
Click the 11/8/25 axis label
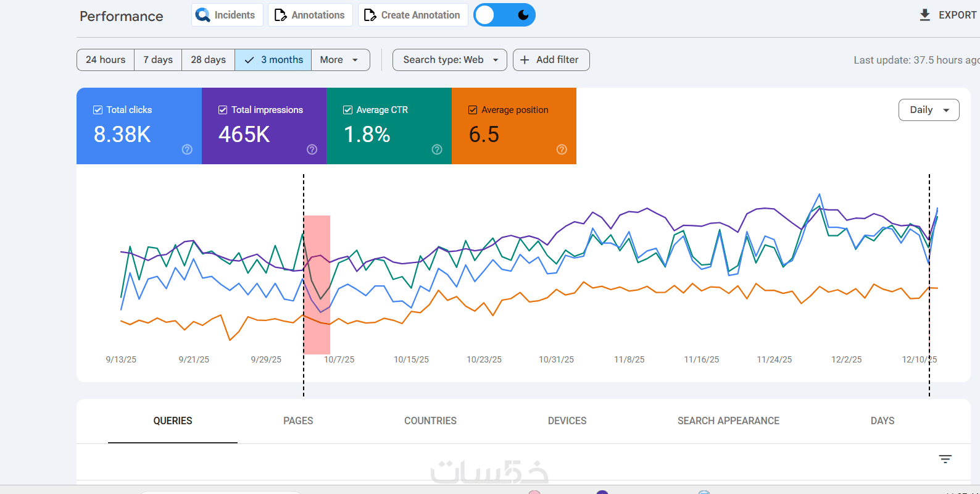coord(629,359)
